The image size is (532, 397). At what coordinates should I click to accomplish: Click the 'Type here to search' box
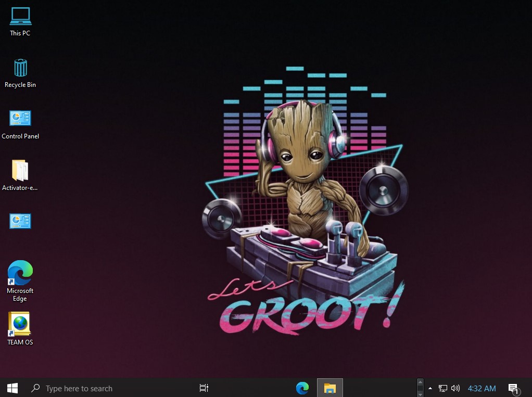pyautogui.click(x=79, y=388)
